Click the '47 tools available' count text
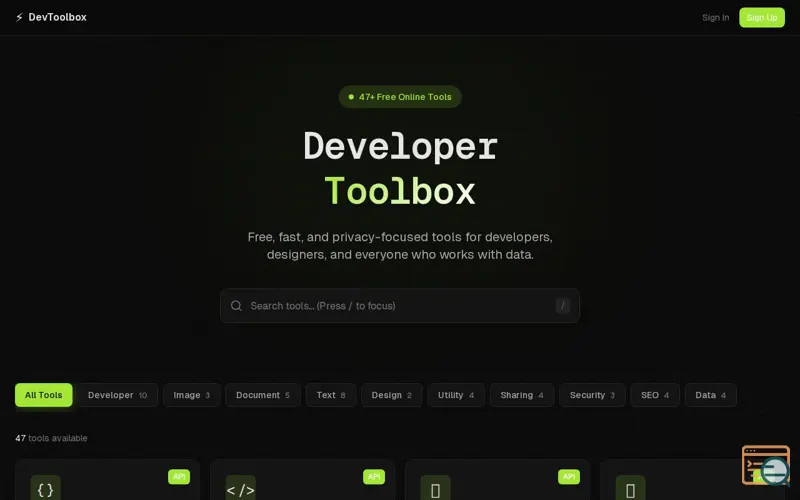The width and height of the screenshot is (800, 500). coord(51,438)
